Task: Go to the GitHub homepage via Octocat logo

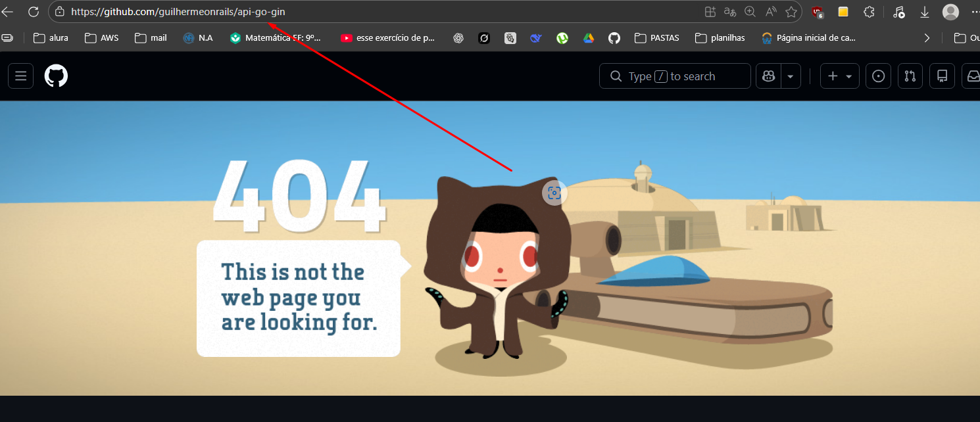Action: point(56,76)
